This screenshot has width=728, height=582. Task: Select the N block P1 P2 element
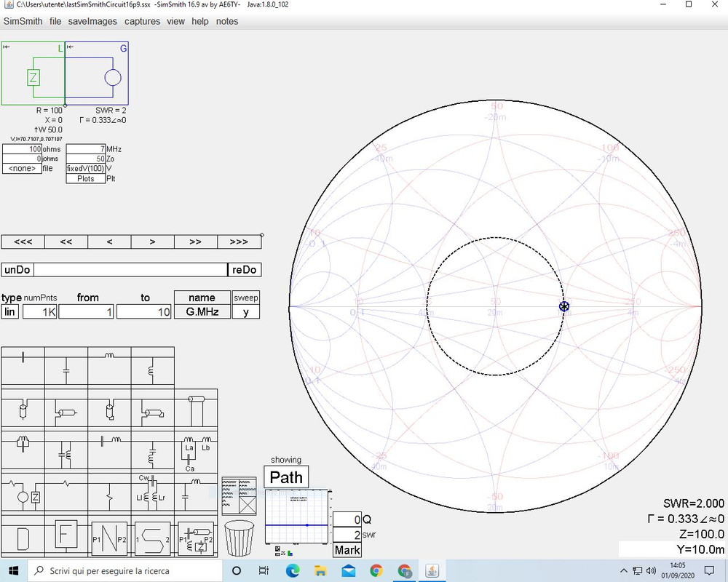(110, 539)
